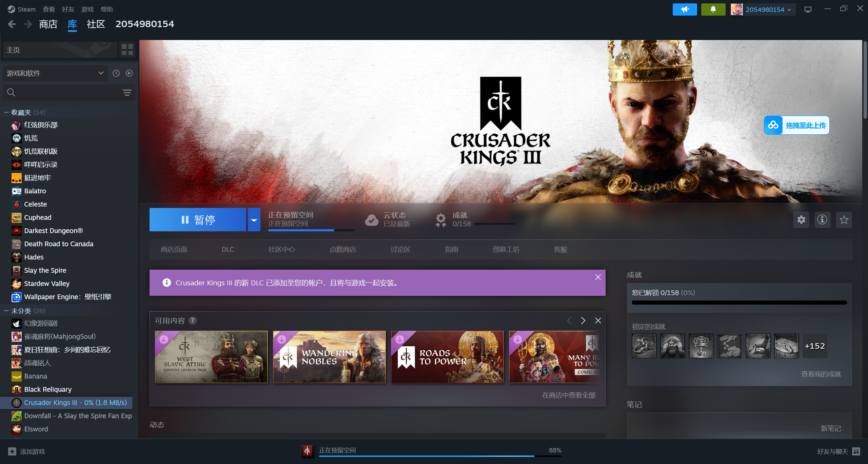Viewport: 868px width, 464px height.
Task: Open the 好友 menu
Action: pyautogui.click(x=68, y=9)
